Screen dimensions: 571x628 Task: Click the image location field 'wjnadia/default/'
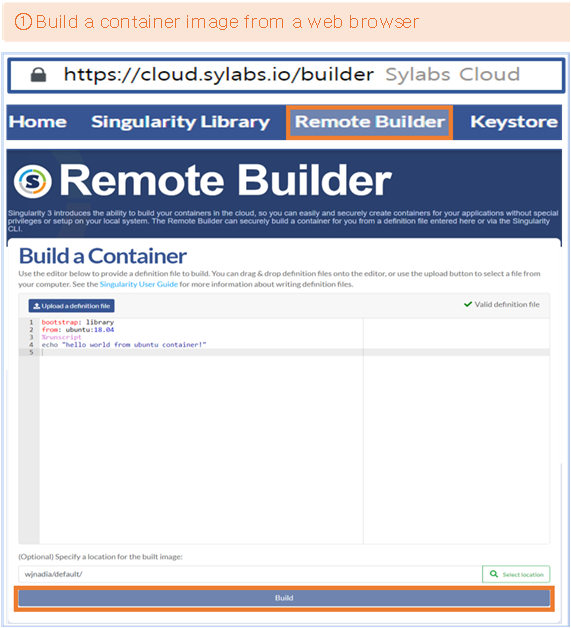(x=250, y=574)
